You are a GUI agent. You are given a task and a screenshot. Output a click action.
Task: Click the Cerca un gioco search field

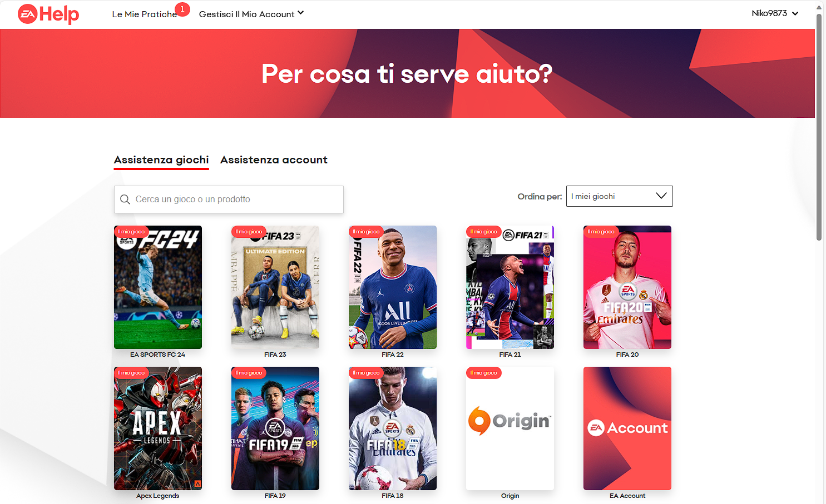[x=229, y=199]
